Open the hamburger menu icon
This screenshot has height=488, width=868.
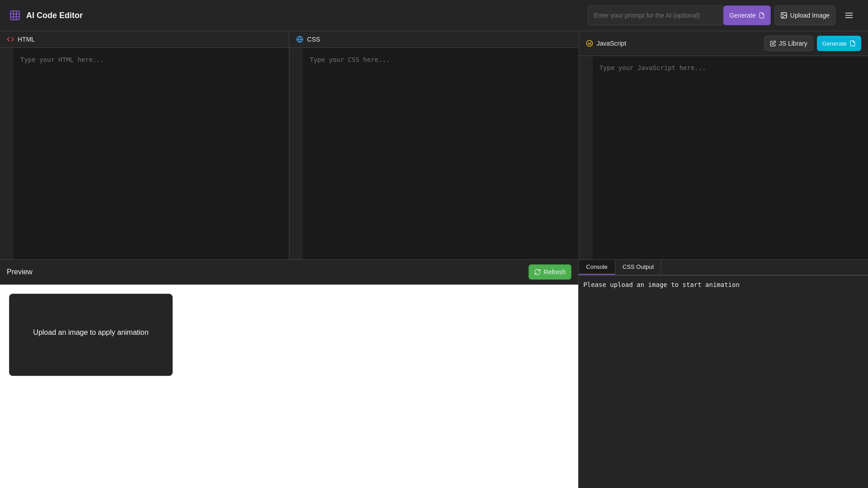point(849,15)
